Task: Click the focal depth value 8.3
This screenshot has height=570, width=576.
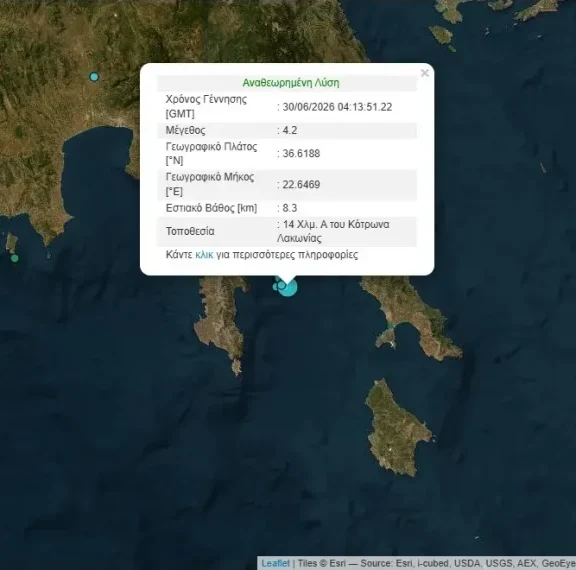Action: point(290,208)
